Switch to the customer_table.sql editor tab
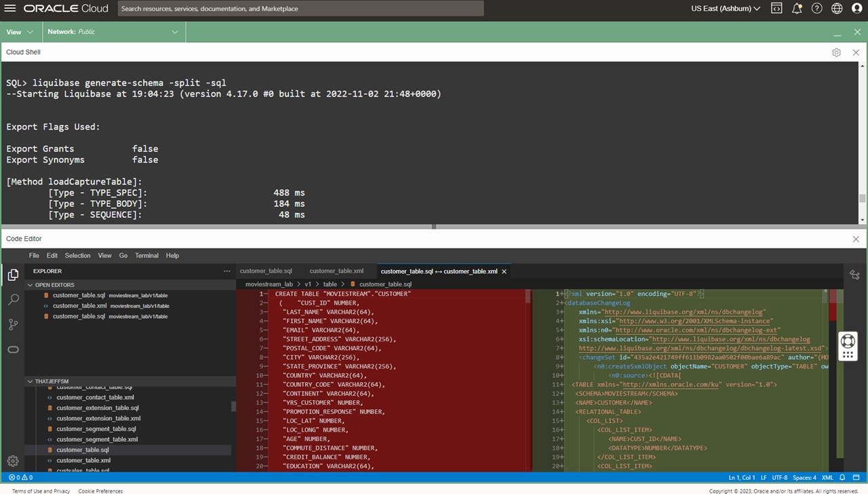 pyautogui.click(x=266, y=271)
